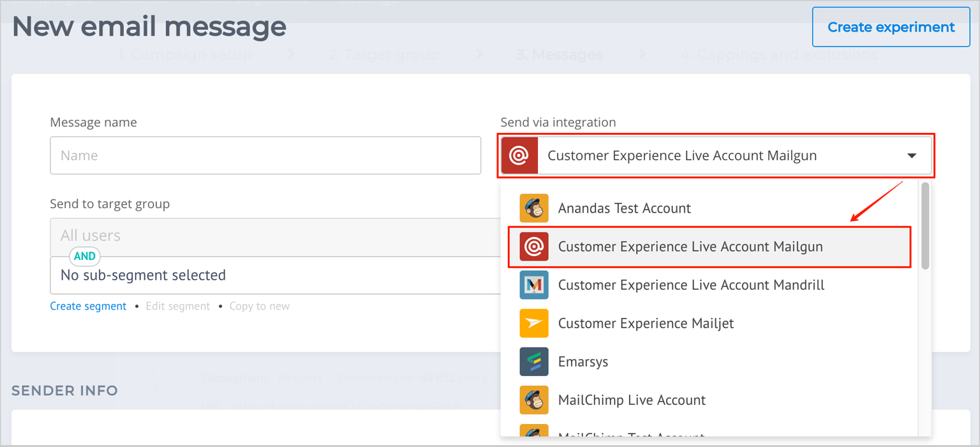Viewport: 980px width, 447px height.
Task: Go to 3. Messages step
Action: coord(560,55)
